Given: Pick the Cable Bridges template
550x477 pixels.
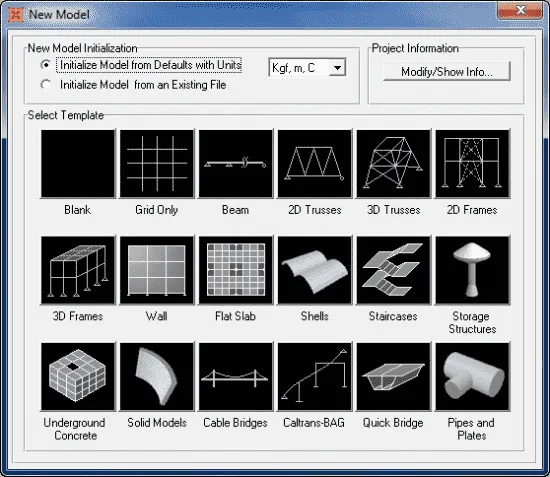Looking at the screenshot, I should click(236, 377).
